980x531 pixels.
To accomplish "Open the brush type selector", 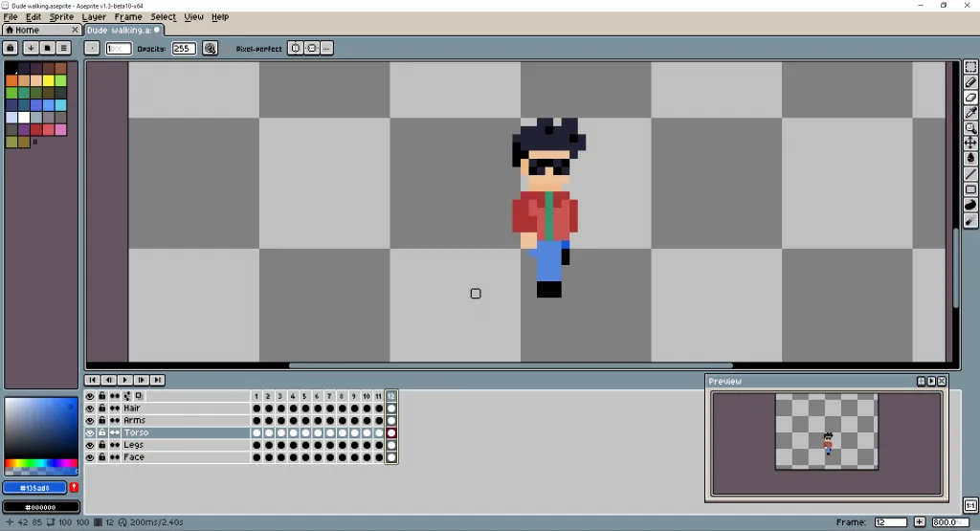I will pyautogui.click(x=92, y=48).
